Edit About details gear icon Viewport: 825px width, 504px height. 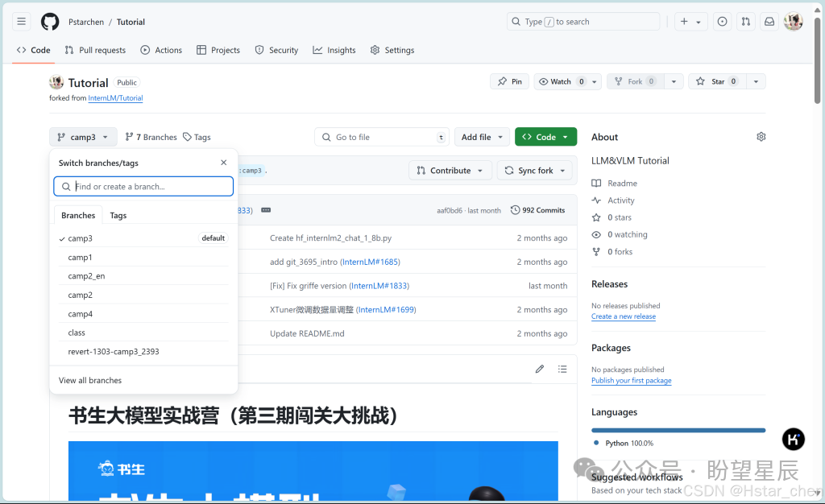pyautogui.click(x=761, y=137)
